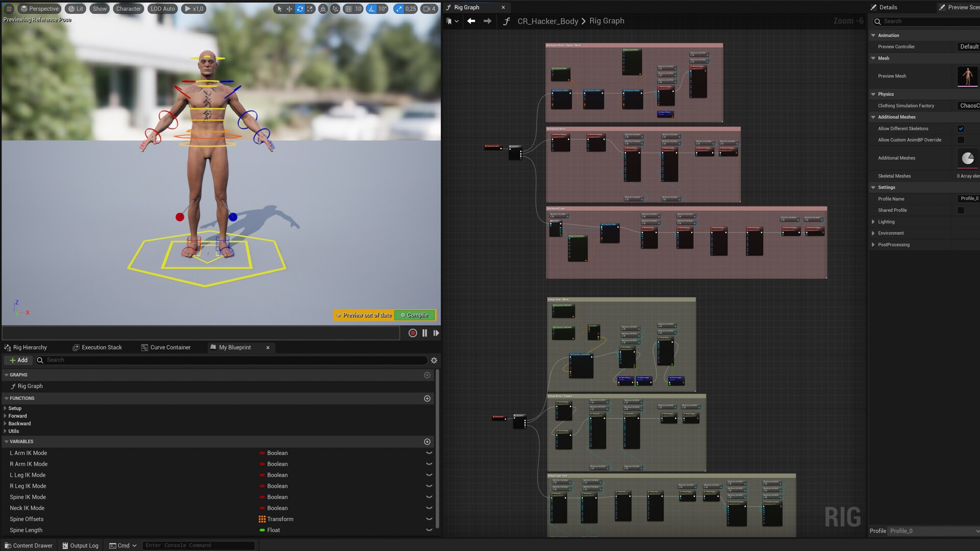Select the rotate transform tool in viewport

300,9
